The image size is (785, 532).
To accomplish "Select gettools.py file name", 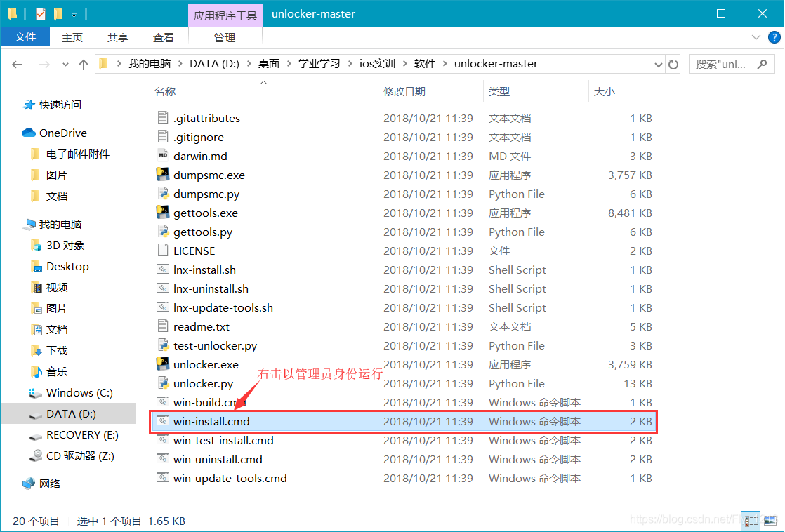I will (x=203, y=232).
